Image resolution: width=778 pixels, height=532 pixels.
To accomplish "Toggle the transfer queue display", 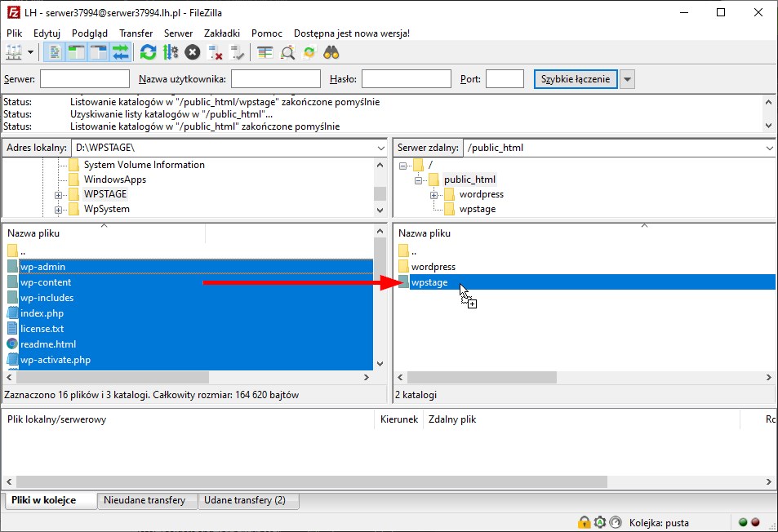I will pos(121,52).
